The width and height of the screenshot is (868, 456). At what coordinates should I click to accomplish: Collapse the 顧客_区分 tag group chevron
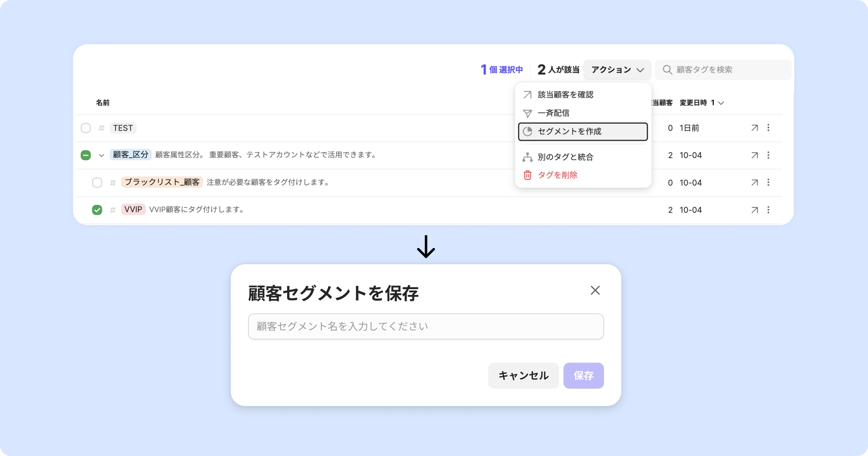(x=102, y=155)
